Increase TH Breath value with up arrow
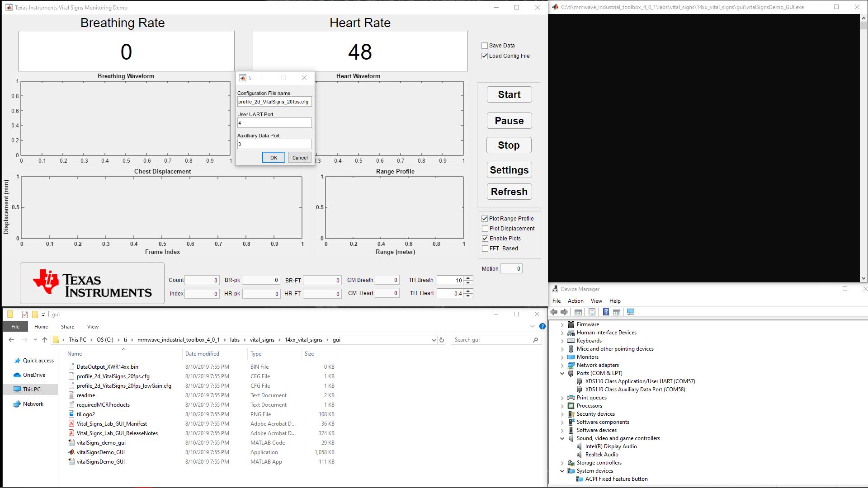Screen dimensions: 868x488 coord(468,278)
